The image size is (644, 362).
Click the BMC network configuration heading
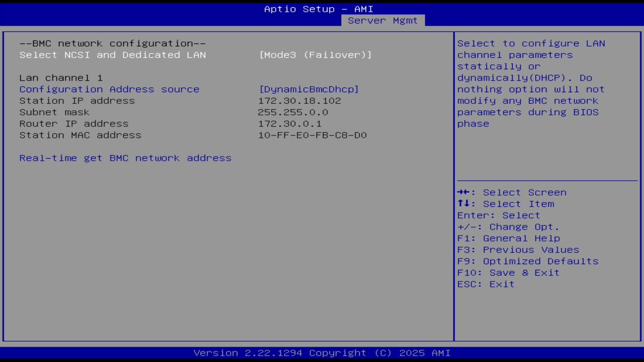pyautogui.click(x=113, y=43)
